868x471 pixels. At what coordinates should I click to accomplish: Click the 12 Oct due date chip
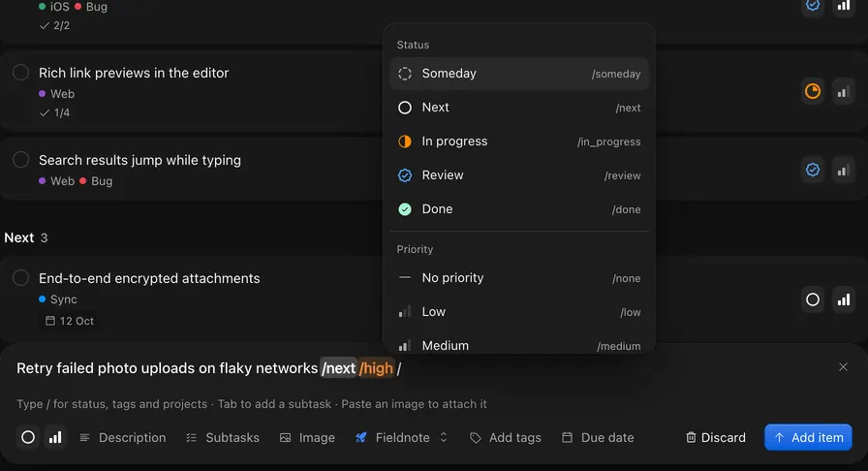click(x=70, y=321)
